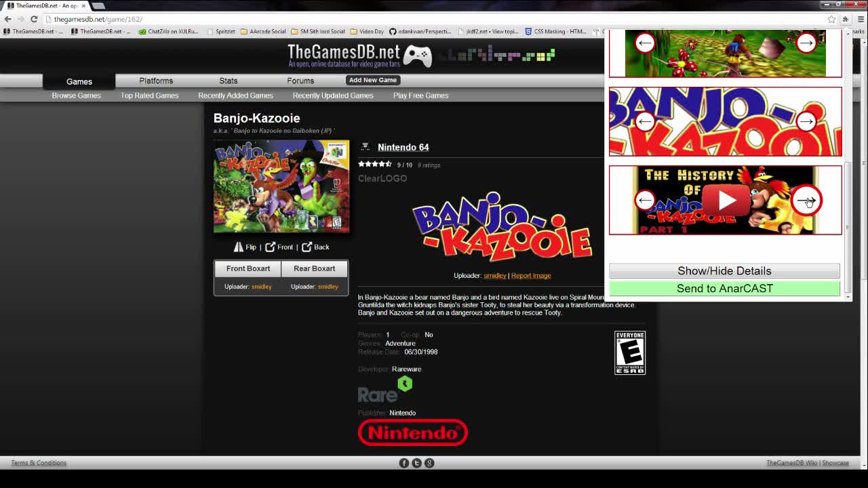Viewport: 868px width, 488px height.
Task: Open the Showcase footer link
Action: pyautogui.click(x=835, y=463)
